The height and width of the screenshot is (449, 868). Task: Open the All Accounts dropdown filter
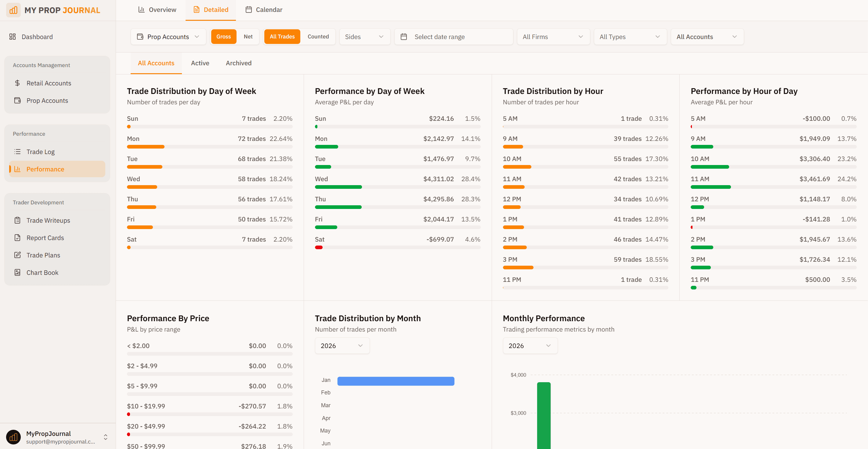click(707, 37)
